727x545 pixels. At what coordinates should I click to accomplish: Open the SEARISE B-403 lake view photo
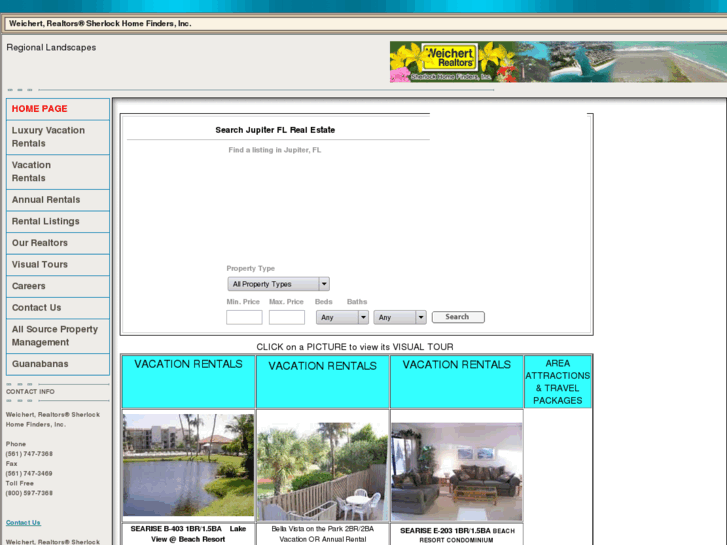(188, 465)
